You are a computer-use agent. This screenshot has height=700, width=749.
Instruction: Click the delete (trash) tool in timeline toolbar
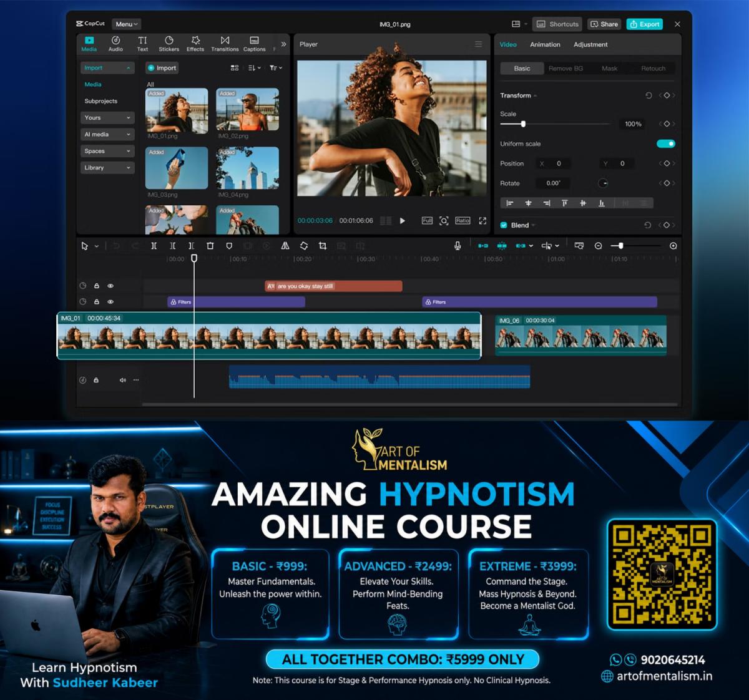click(x=210, y=246)
